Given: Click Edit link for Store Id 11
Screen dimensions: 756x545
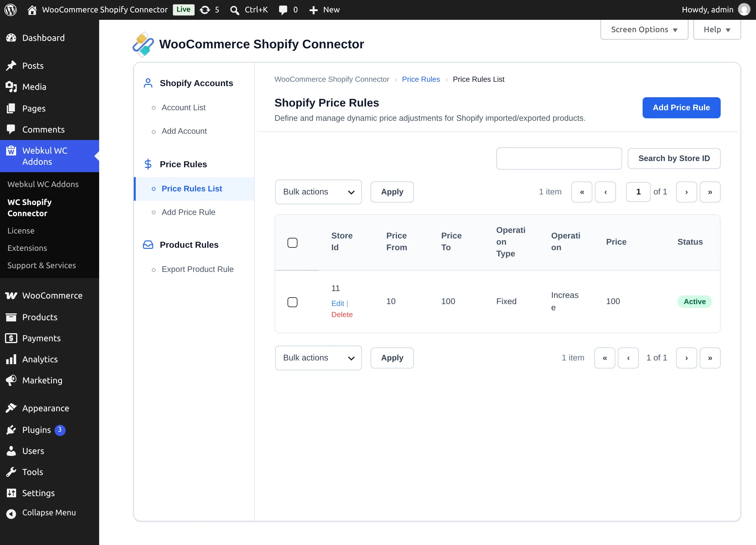Looking at the screenshot, I should (x=338, y=303).
